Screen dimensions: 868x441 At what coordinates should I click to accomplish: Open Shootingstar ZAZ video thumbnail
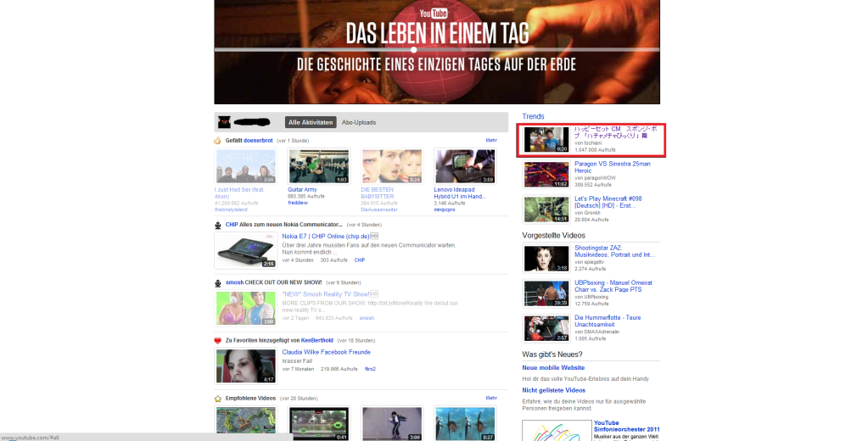click(x=546, y=259)
